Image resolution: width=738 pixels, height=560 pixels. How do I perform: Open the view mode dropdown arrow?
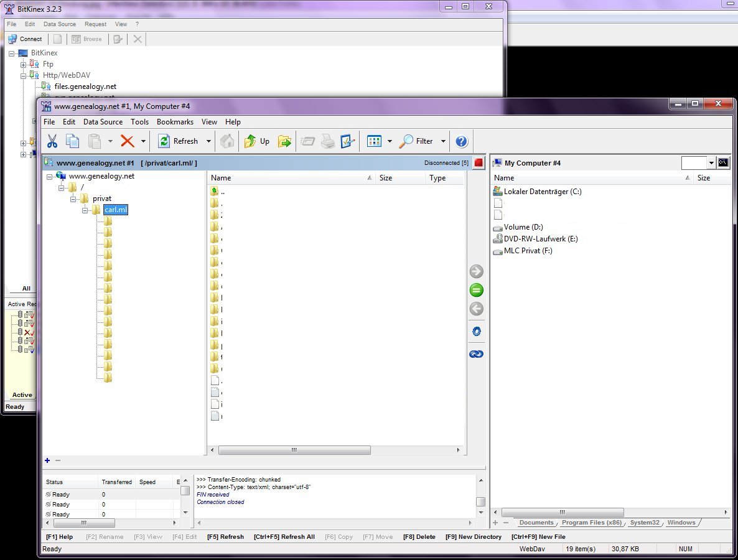coord(390,141)
